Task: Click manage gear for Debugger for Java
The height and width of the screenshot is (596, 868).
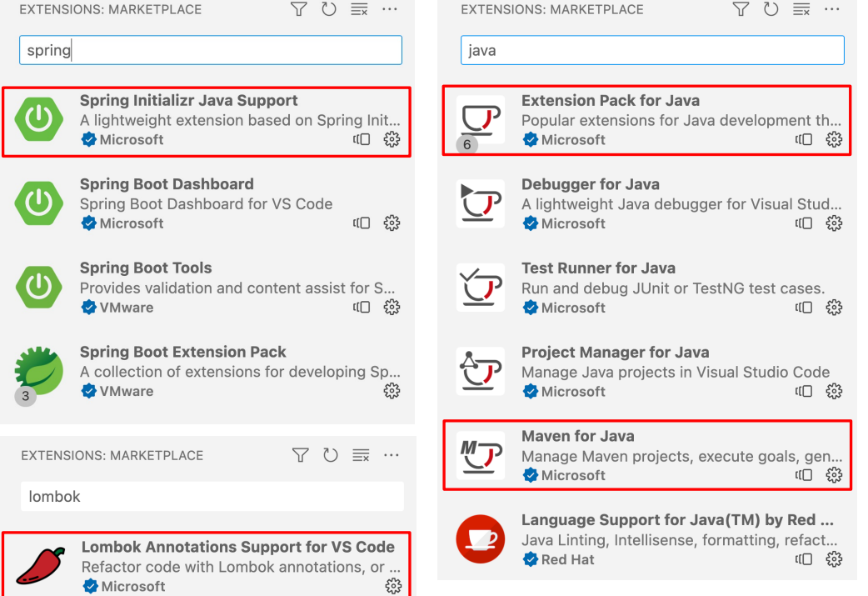Action: (x=834, y=223)
